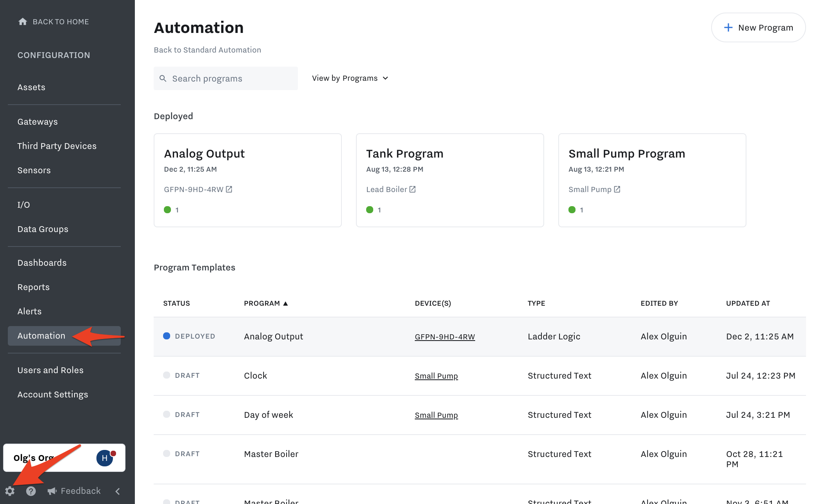Viewport: 817px width, 504px height.
Task: Open Small Pump link in Clock row
Action: pos(436,376)
